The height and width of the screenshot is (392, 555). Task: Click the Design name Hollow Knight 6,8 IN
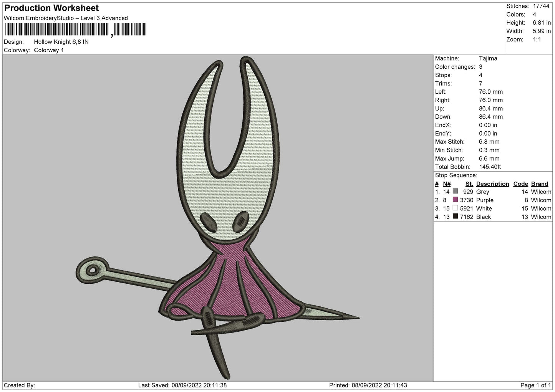click(x=61, y=42)
